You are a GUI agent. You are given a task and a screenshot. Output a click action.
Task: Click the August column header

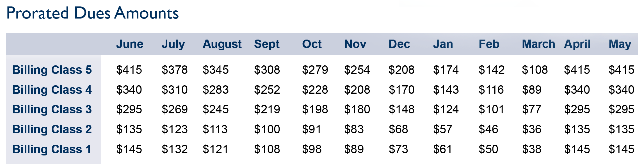(222, 44)
